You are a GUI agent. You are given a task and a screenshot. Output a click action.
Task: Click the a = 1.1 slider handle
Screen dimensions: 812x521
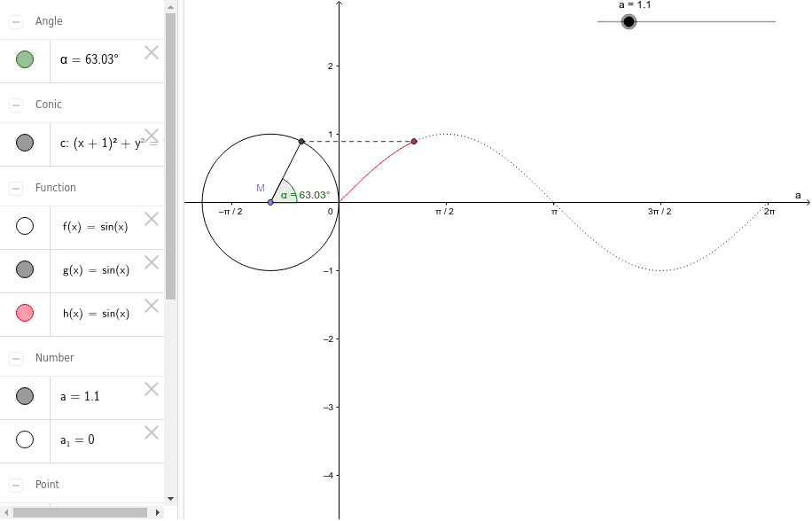point(629,21)
